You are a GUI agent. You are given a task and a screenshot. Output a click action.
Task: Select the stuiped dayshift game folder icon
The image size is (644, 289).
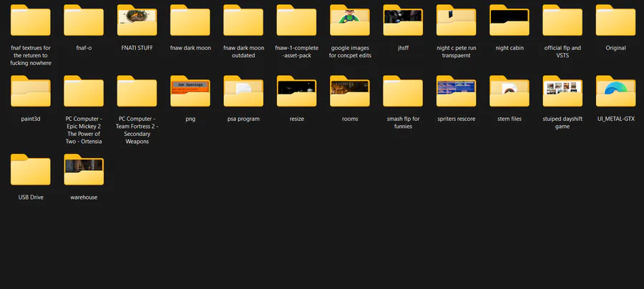click(562, 91)
